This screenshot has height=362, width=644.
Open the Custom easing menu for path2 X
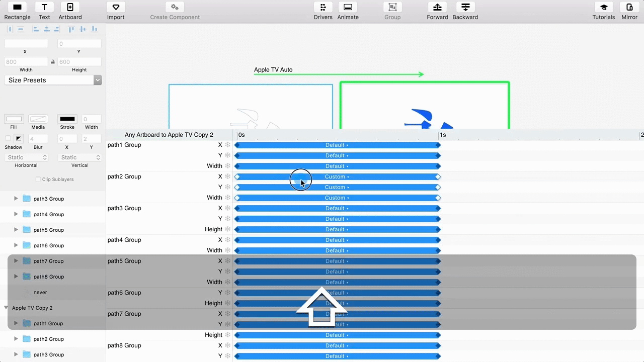(337, 176)
